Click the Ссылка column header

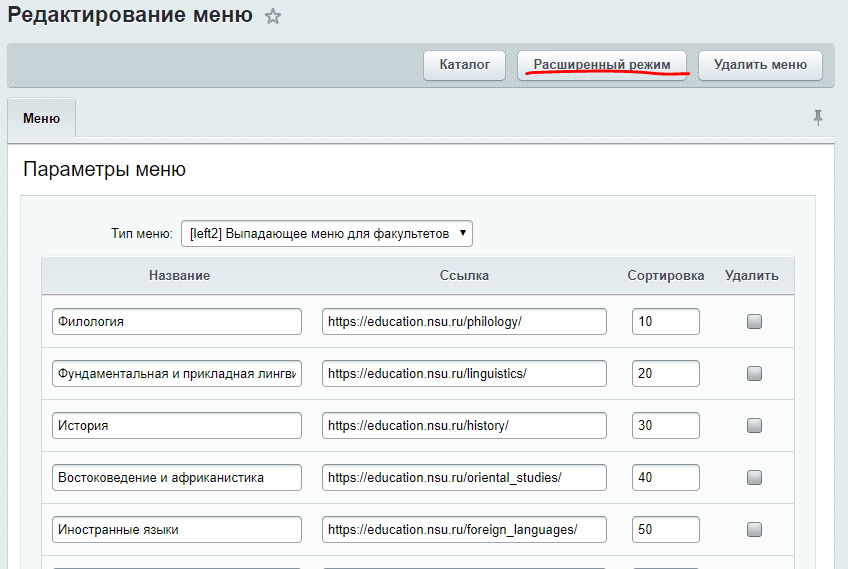[x=464, y=275]
